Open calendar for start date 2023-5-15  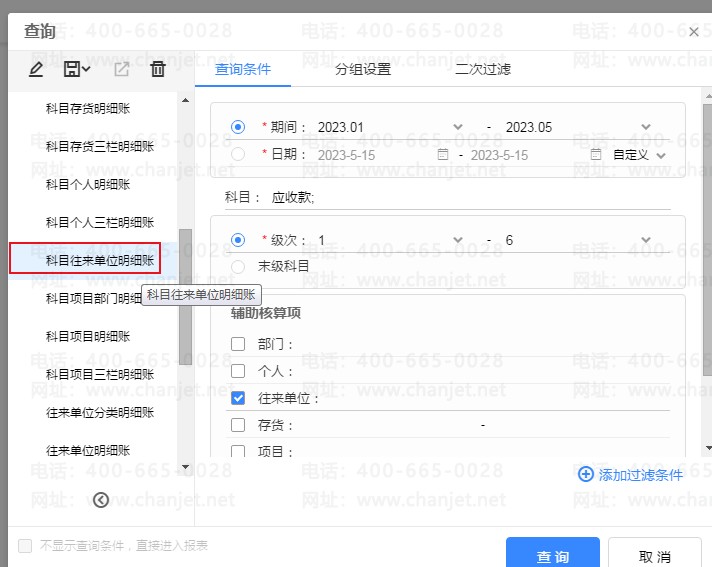click(443, 155)
